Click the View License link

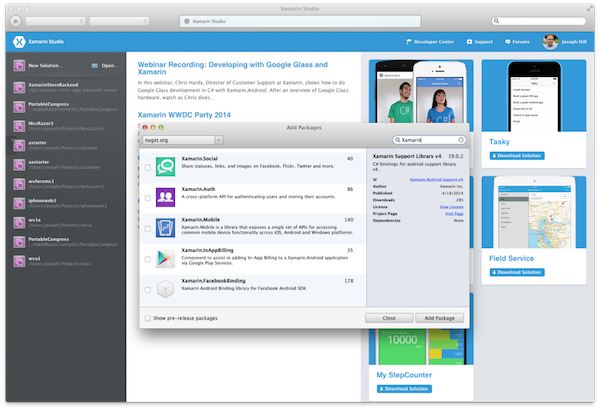451,207
